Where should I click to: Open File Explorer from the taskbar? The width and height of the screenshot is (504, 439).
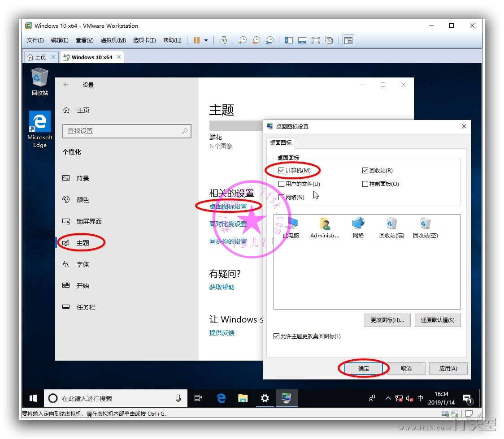(x=243, y=399)
